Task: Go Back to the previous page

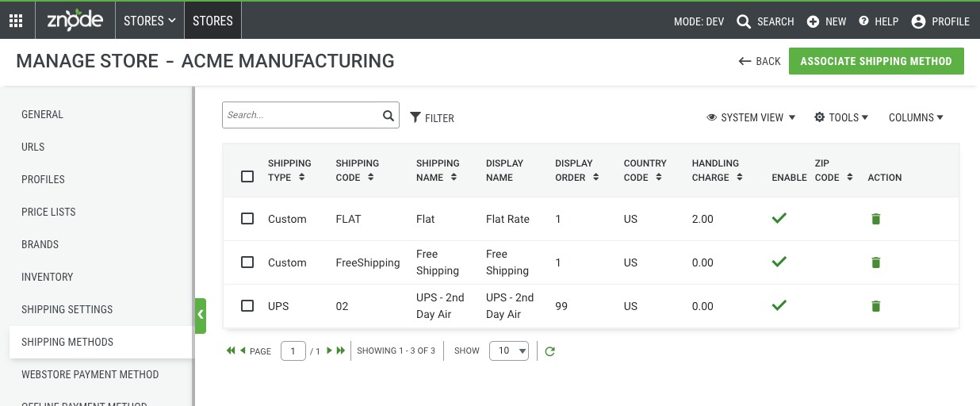Action: [760, 61]
